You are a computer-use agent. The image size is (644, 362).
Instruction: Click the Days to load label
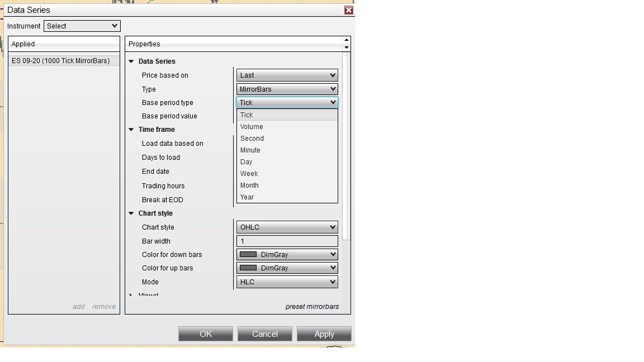pyautogui.click(x=160, y=158)
